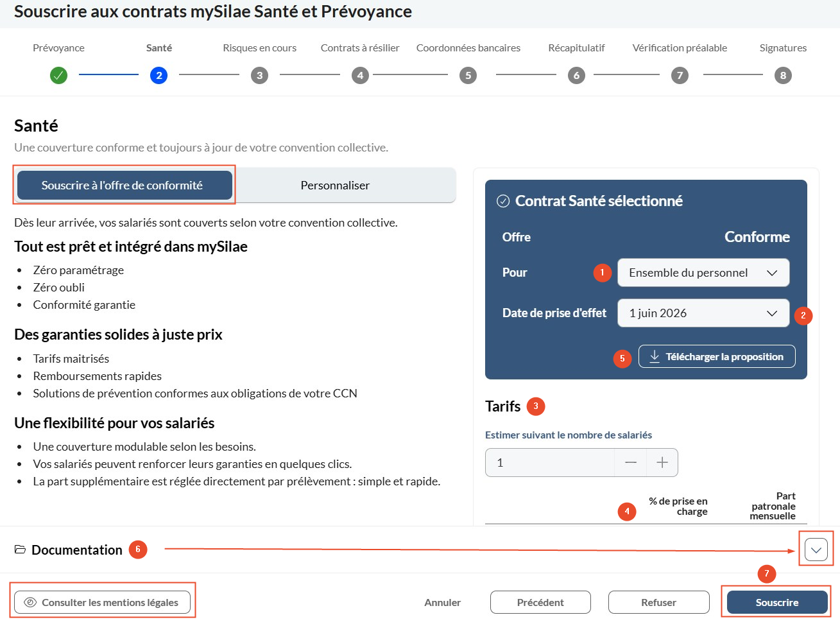840x624 pixels.
Task: Open step 6 Récapitulatif
Action: click(576, 76)
